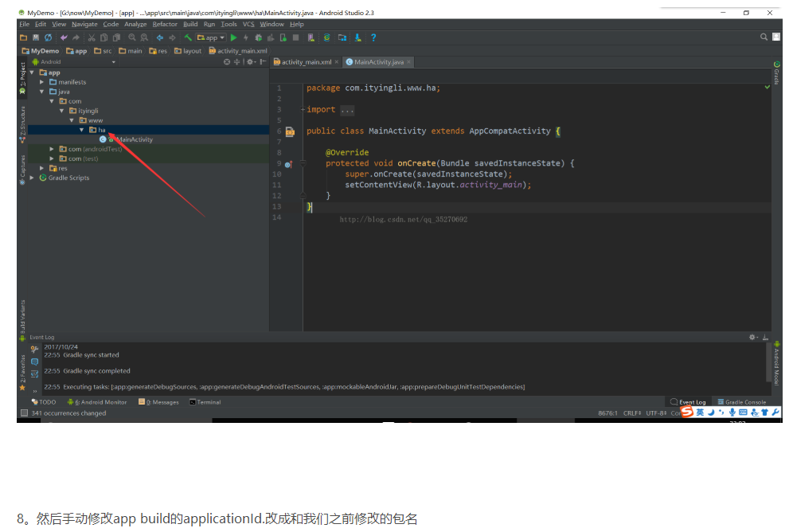The height and width of the screenshot is (532, 793).
Task: Expand the res folder arrow
Action: (42, 168)
